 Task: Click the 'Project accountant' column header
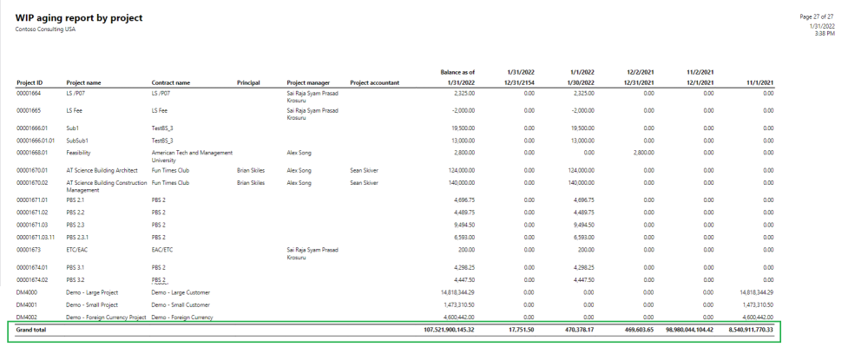(375, 83)
